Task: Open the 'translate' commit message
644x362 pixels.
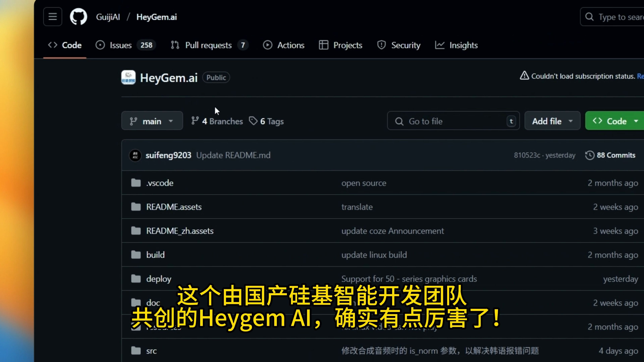Action: pos(357,207)
